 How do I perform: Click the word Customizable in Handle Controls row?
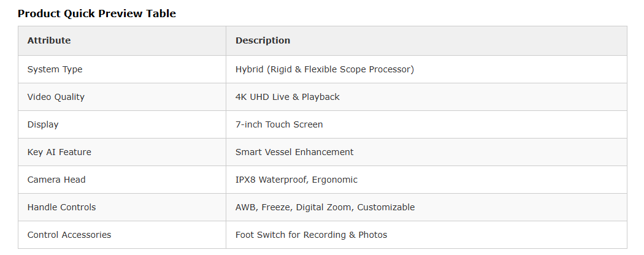tap(386, 207)
